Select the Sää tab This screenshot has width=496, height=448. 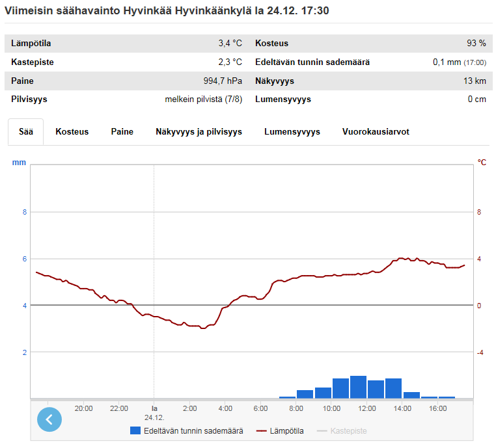coord(25,131)
